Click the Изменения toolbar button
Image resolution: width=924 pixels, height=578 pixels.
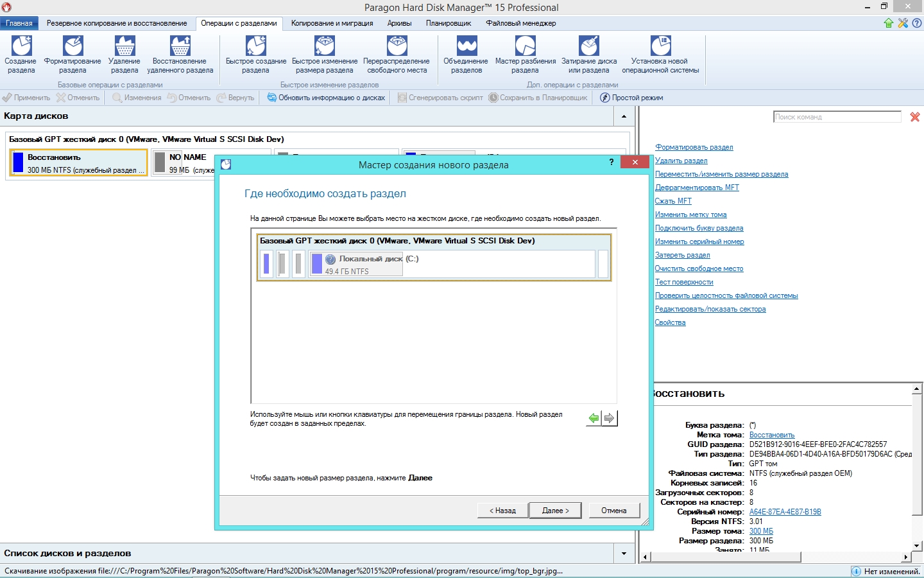(137, 98)
